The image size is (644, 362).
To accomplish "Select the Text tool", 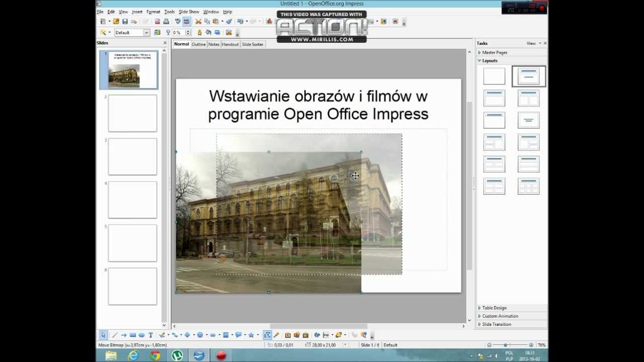I will pos(150,335).
